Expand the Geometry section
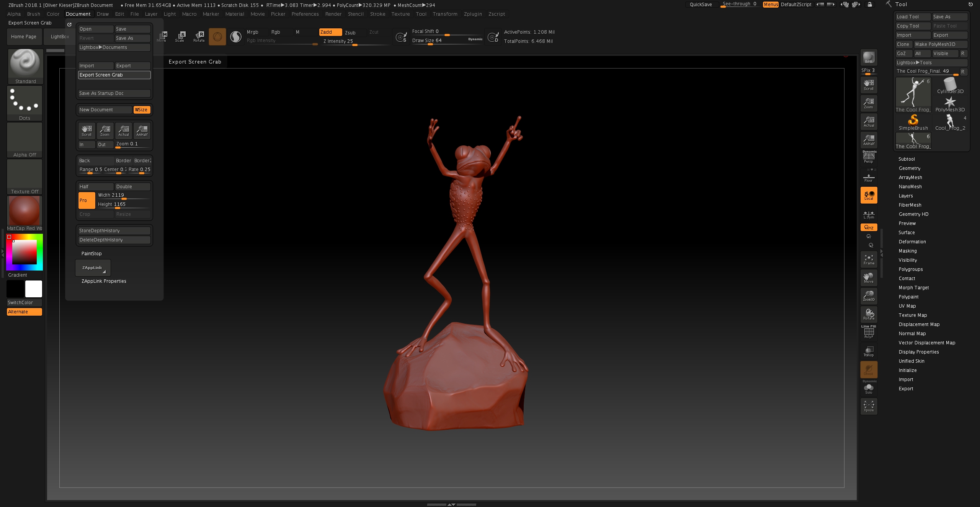Viewport: 980px width, 507px height. pyautogui.click(x=910, y=168)
